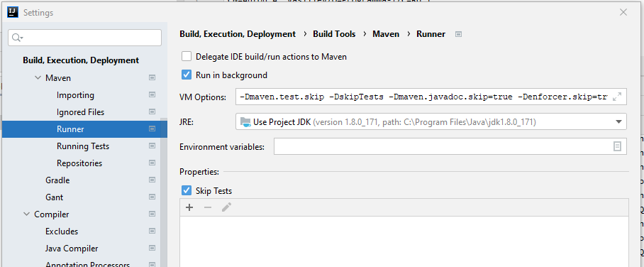Click Maven breadcrumb in header path
Screen dimensions: 644x267
386,34
